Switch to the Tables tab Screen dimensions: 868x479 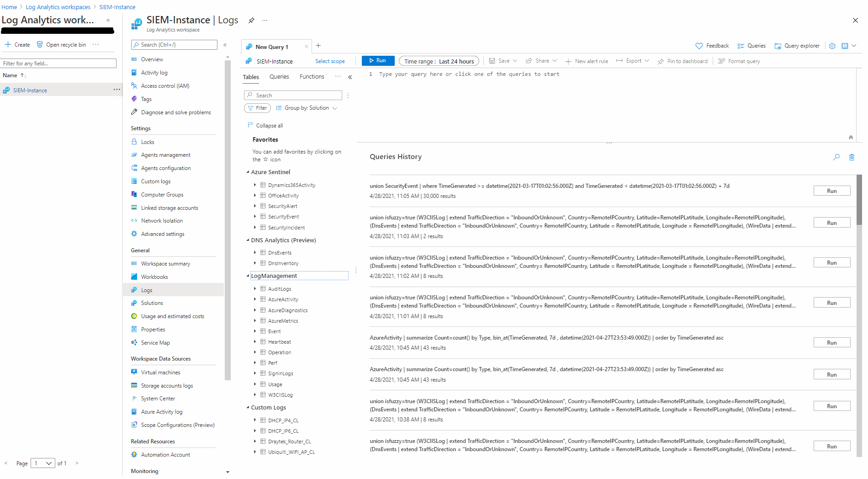click(x=251, y=77)
